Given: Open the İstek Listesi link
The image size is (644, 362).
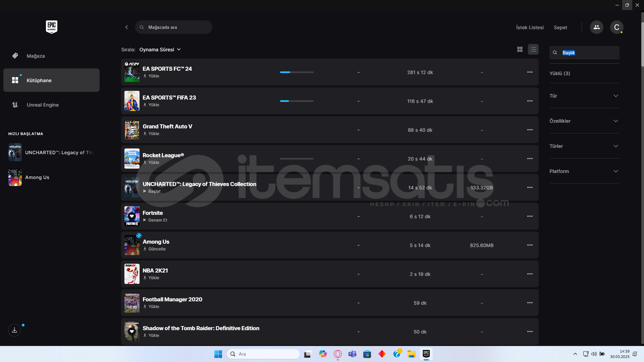Looking at the screenshot, I should point(530,27).
